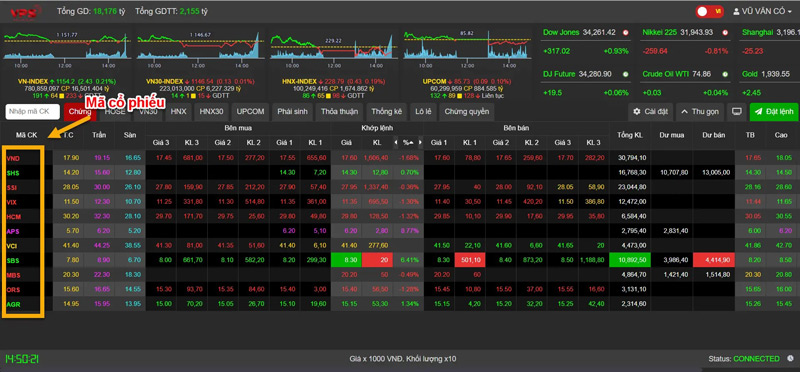This screenshot has height=372, width=800.
Task: Select the VND stock ticker
Action: [x=14, y=158]
